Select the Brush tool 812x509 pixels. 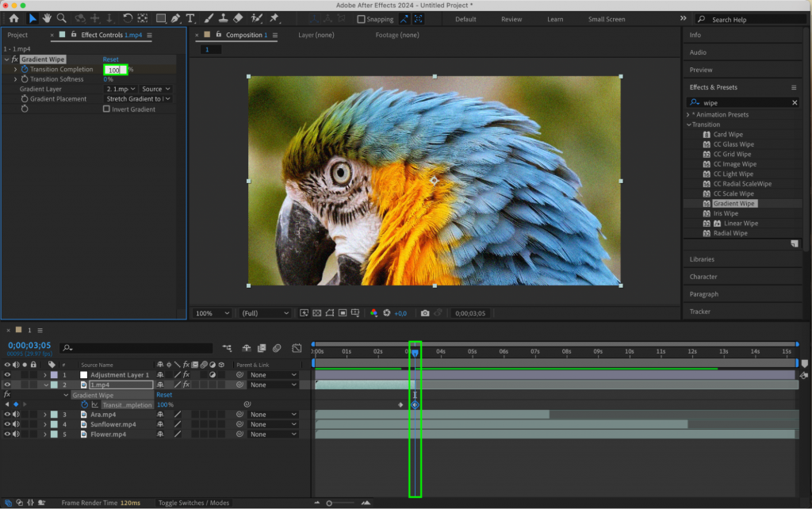point(209,18)
